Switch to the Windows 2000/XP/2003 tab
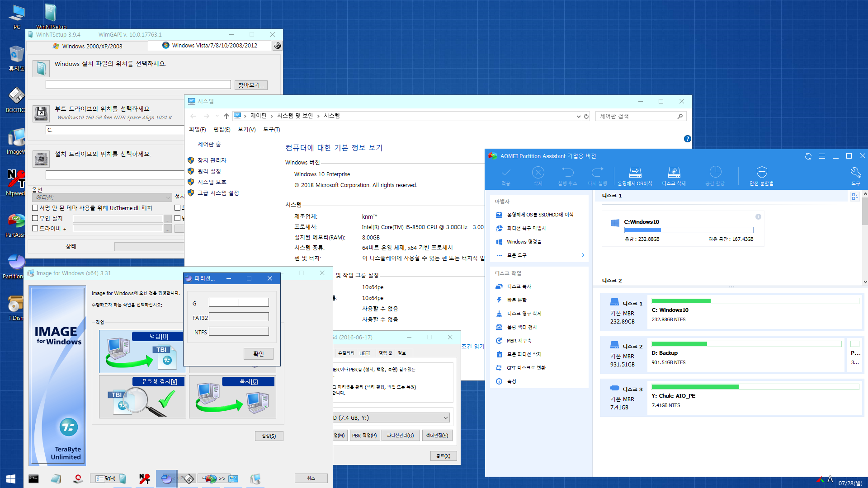The width and height of the screenshot is (868, 488). click(88, 46)
